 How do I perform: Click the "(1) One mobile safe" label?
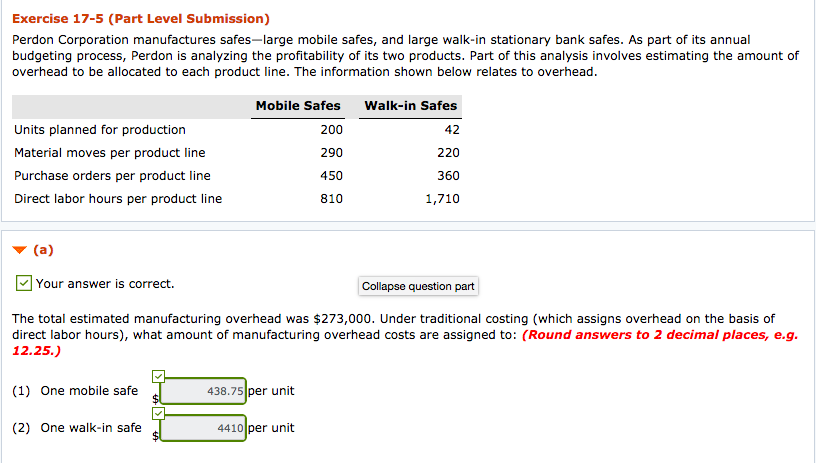[x=75, y=391]
